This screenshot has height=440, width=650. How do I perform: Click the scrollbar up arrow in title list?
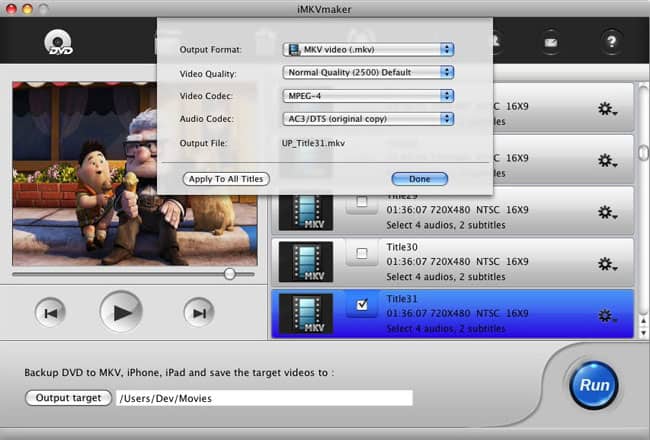coord(643,321)
